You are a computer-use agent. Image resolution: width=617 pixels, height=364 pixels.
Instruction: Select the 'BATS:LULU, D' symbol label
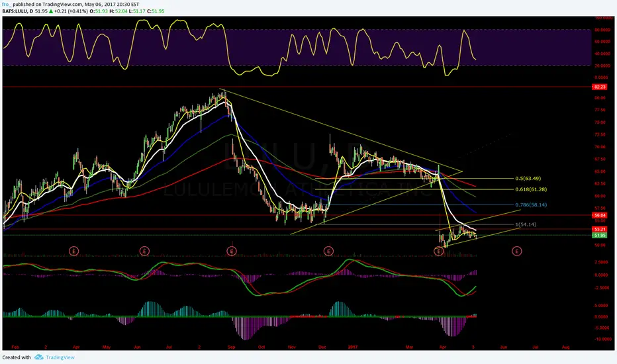(18, 11)
